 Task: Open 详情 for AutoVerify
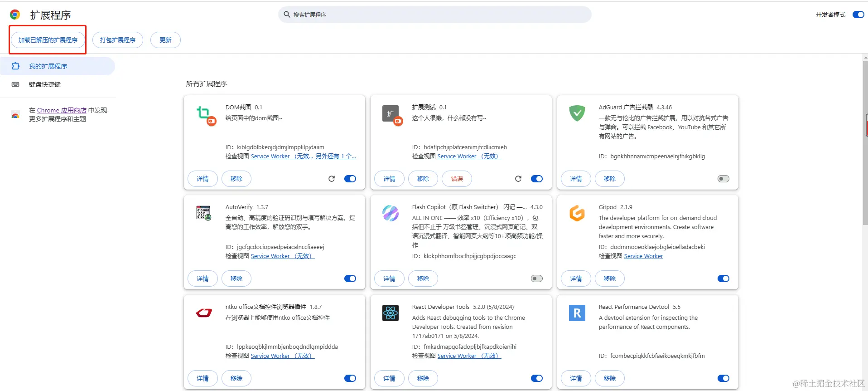coord(203,279)
